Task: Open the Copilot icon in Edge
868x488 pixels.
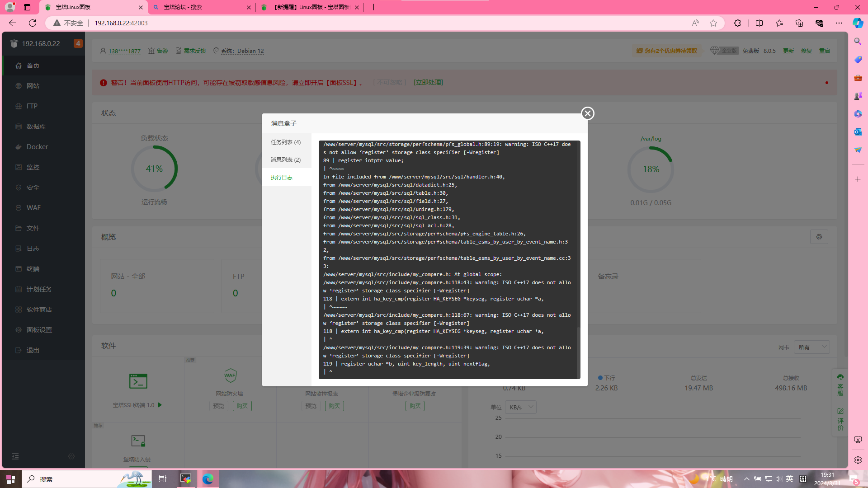Action: pyautogui.click(x=858, y=23)
